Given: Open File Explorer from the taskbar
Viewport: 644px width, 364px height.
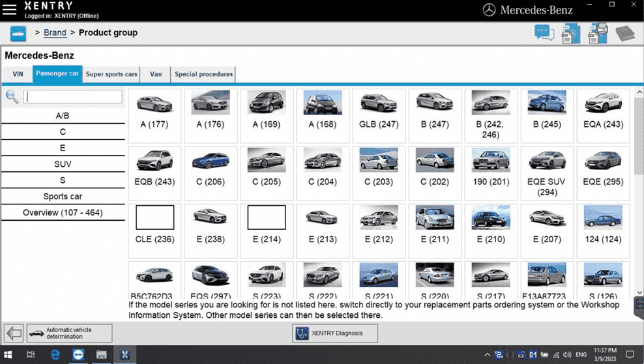Looking at the screenshot, I should tap(102, 355).
